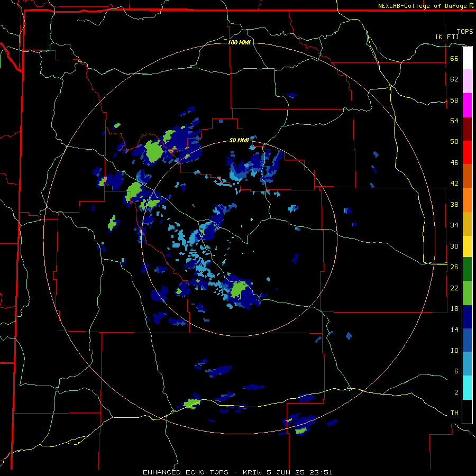The height and width of the screenshot is (476, 476).
Task: Select the dark red legend color band
Action: click(467, 129)
